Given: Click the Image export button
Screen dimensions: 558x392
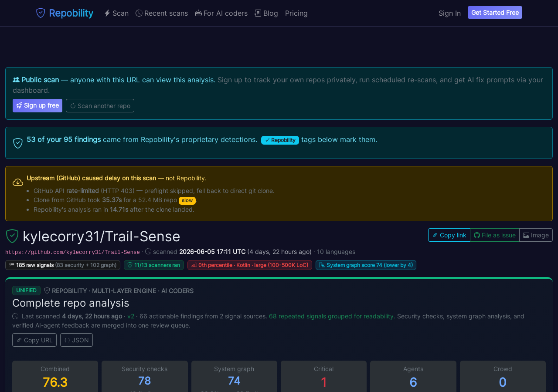Looking at the screenshot, I should pos(536,235).
